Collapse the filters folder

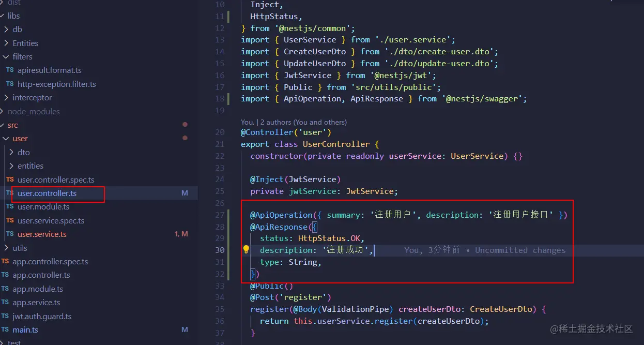[6, 57]
